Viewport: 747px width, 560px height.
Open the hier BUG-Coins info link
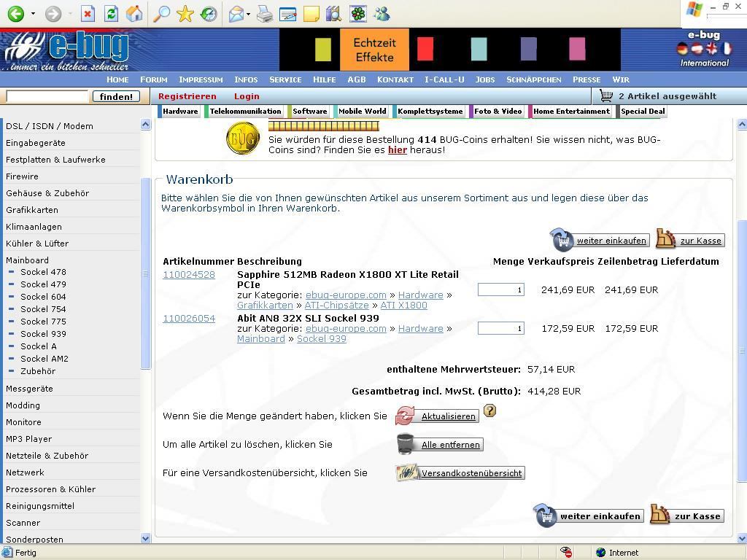click(x=398, y=150)
